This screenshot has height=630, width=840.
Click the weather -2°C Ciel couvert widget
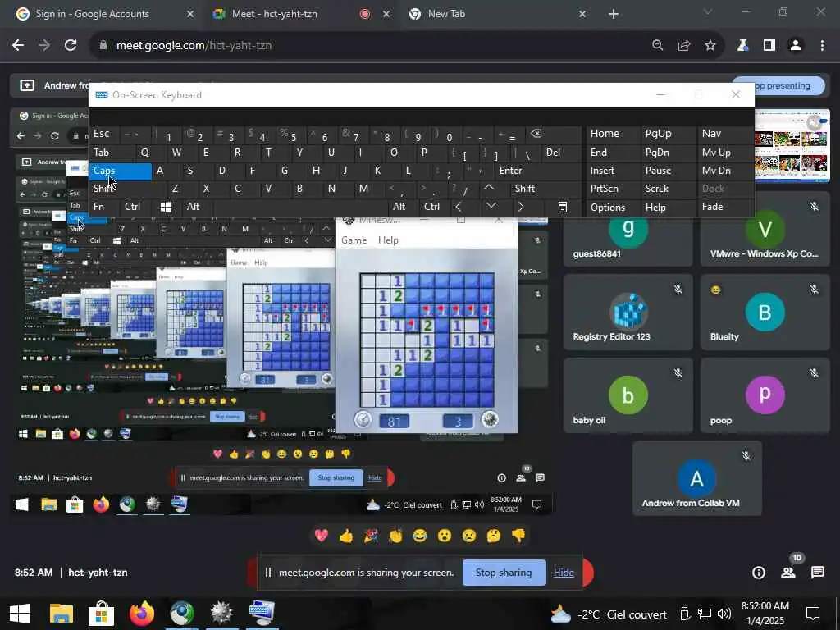[609, 614]
